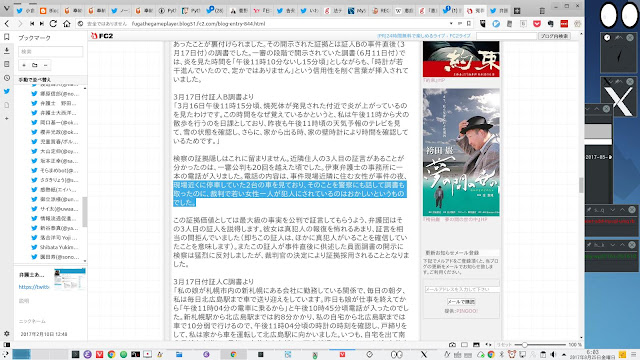Open the Notes panel icon in the sidebar
640x360 pixels.
coord(7,64)
